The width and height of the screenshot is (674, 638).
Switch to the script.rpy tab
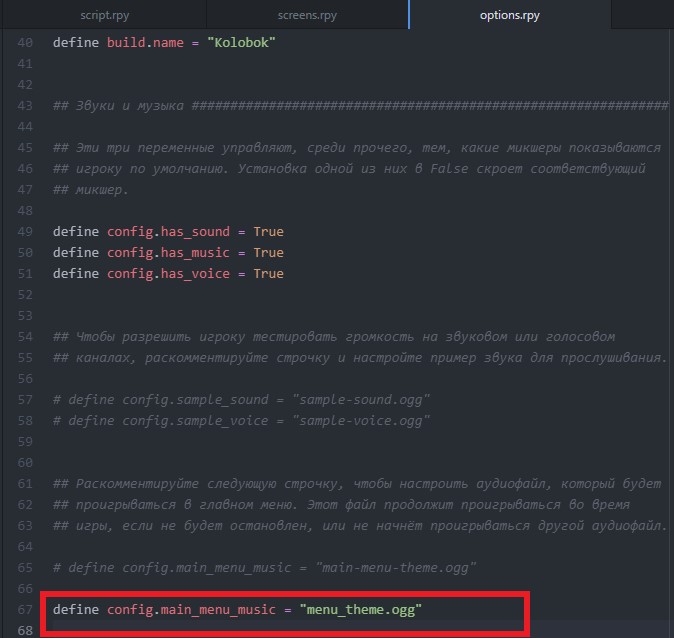103,15
